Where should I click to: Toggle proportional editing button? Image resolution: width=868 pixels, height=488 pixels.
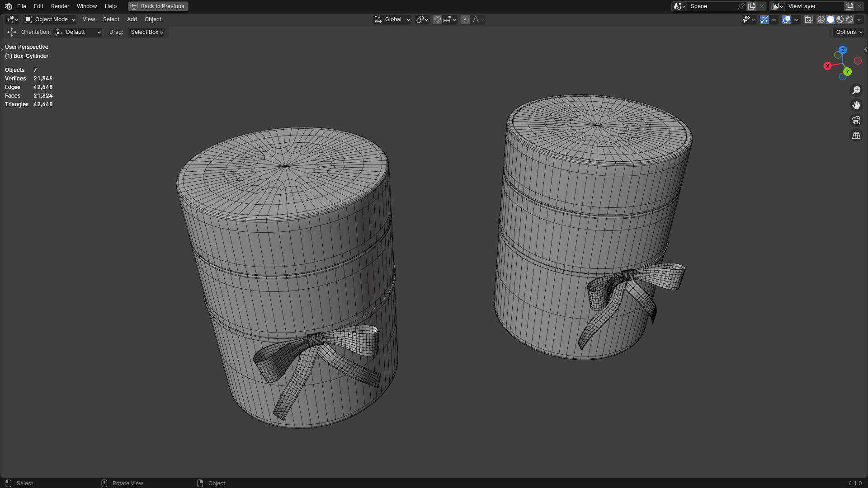[x=465, y=19]
